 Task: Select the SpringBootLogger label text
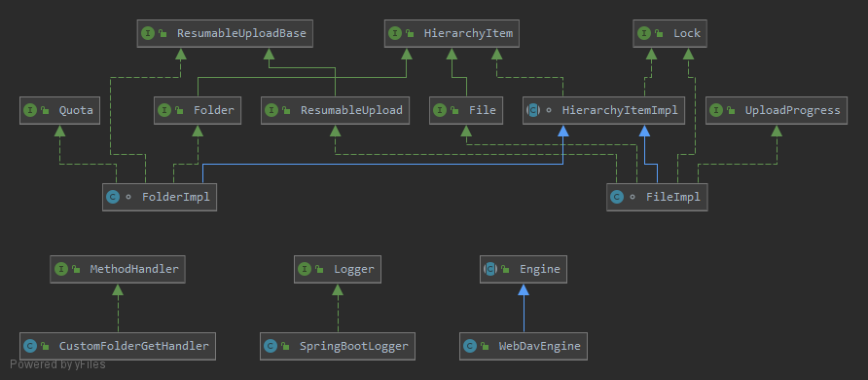(x=354, y=346)
